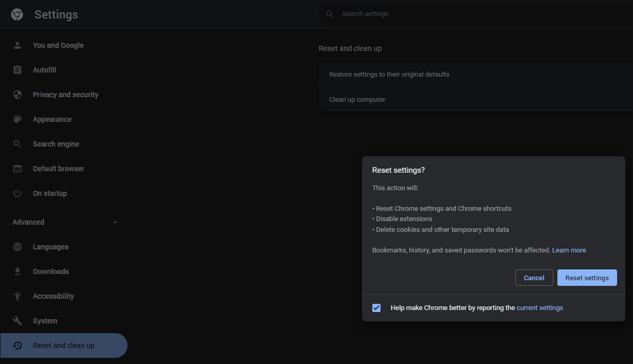
Task: Click the magnifier icon for Search engine
Action: [17, 144]
